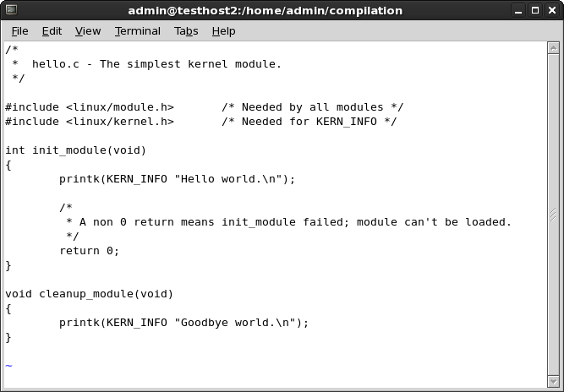The width and height of the screenshot is (564, 392).
Task: Click the window title 'admin@testhost2:/home/admin/compilation'
Action: [x=266, y=10]
